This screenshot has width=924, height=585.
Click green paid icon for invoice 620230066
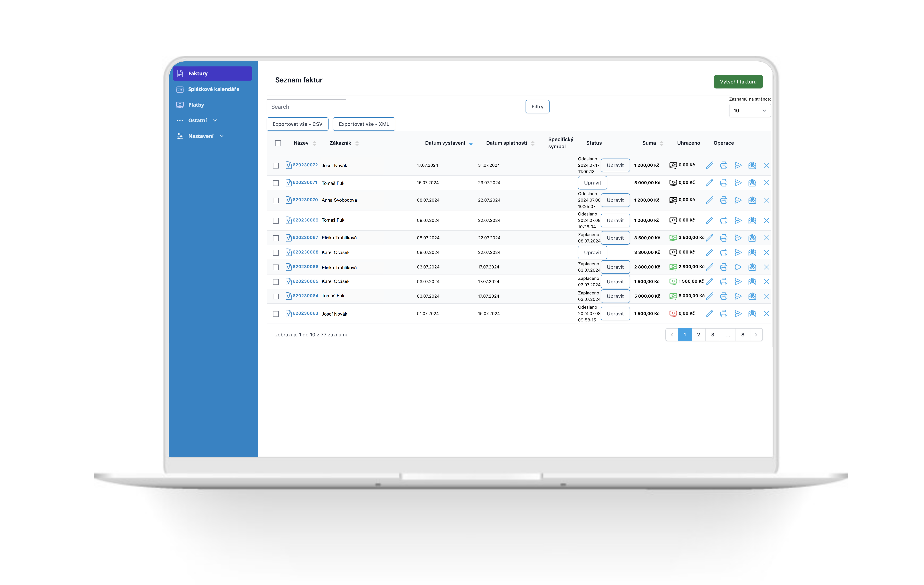click(x=673, y=267)
